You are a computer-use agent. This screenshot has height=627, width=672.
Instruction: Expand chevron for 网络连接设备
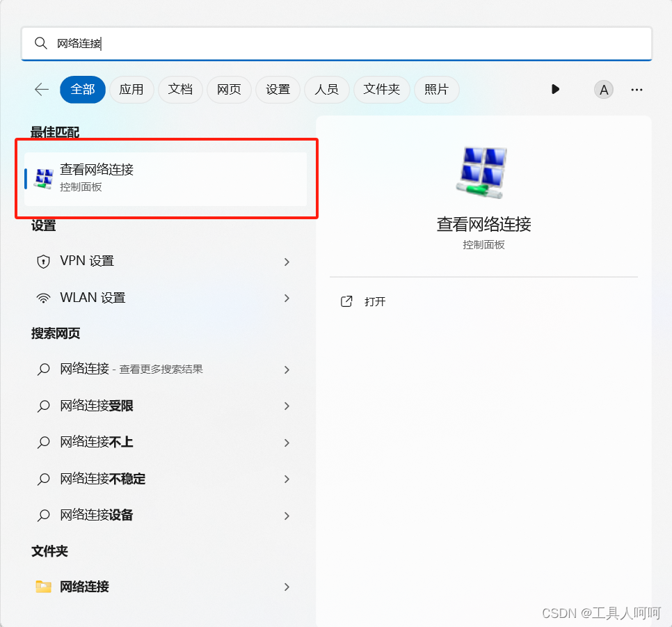click(x=287, y=516)
